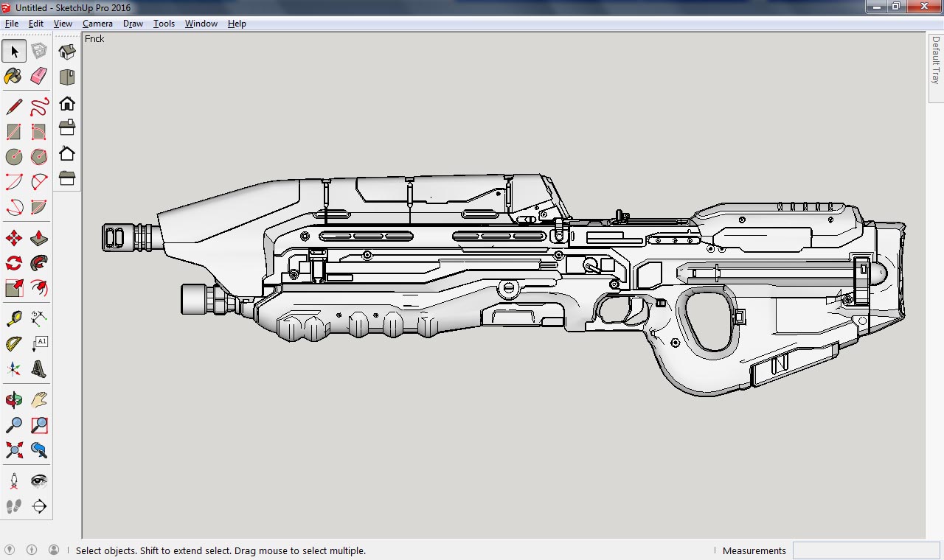Screen dimensions: 944x560
Task: Activate the Orbit tool
Action: tap(14, 400)
